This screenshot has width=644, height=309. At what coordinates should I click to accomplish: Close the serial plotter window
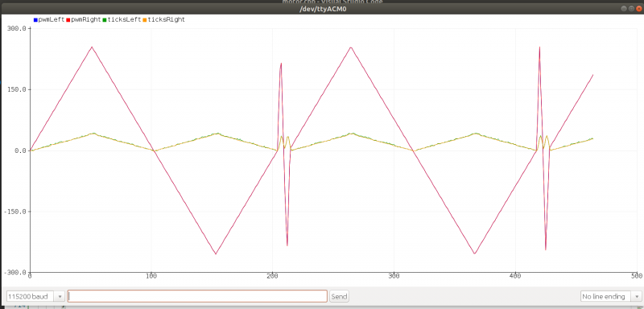[638, 8]
